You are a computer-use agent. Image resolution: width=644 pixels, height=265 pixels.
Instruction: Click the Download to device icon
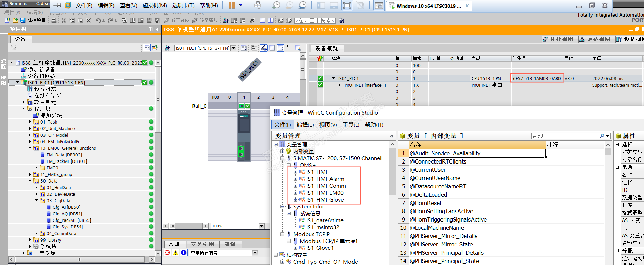(133, 20)
